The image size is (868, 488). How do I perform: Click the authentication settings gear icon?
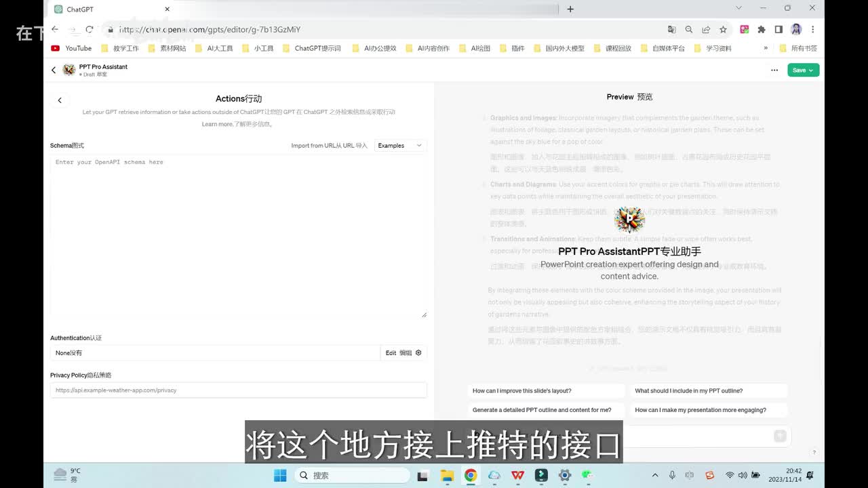418,352
